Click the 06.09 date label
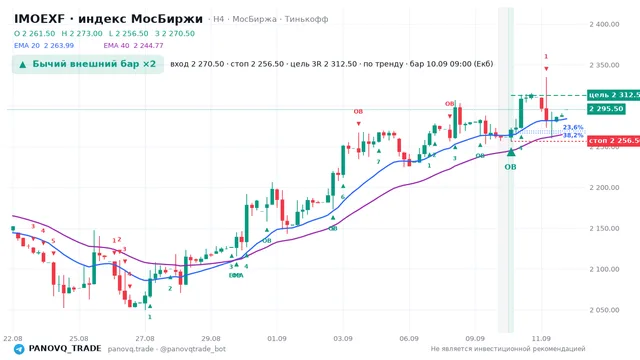 (x=409, y=339)
